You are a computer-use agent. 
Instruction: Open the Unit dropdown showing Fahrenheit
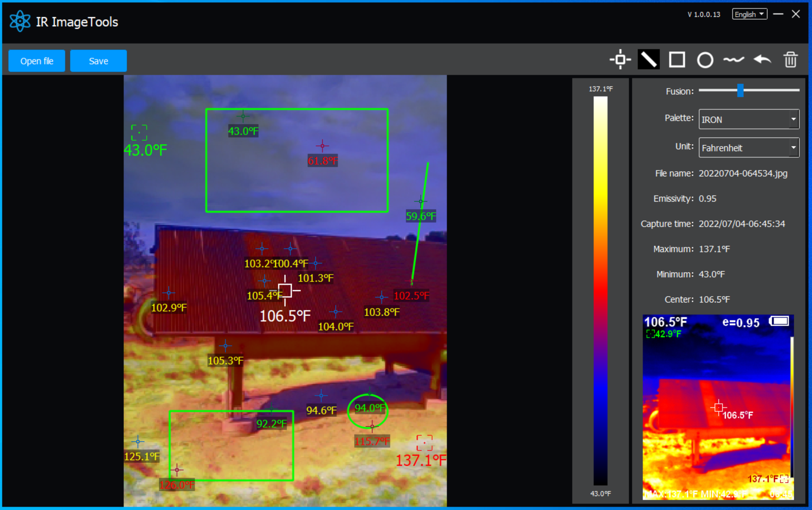click(x=749, y=148)
